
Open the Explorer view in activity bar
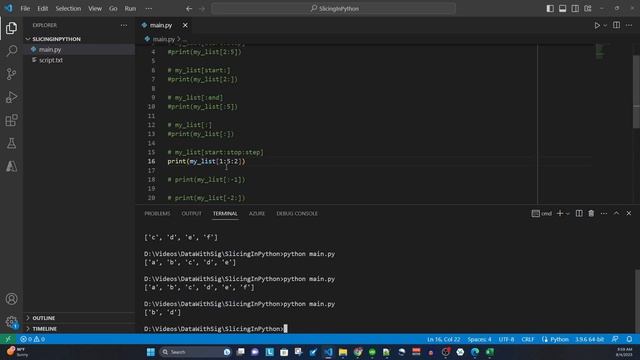click(x=11, y=28)
